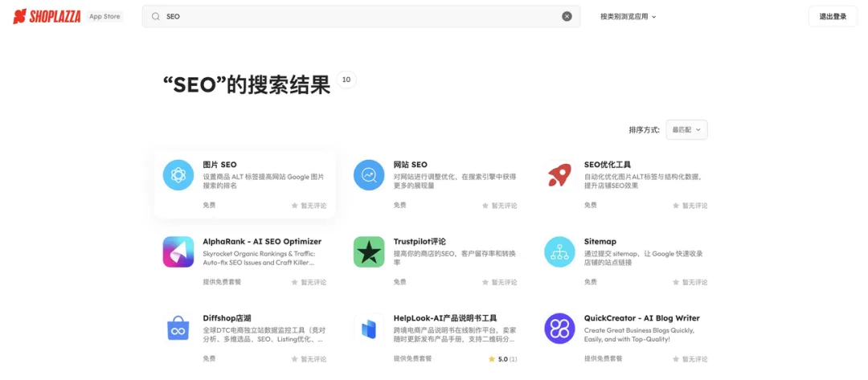The height and width of the screenshot is (380, 868).
Task: Click the 网站 SEO rating star
Action: point(485,205)
